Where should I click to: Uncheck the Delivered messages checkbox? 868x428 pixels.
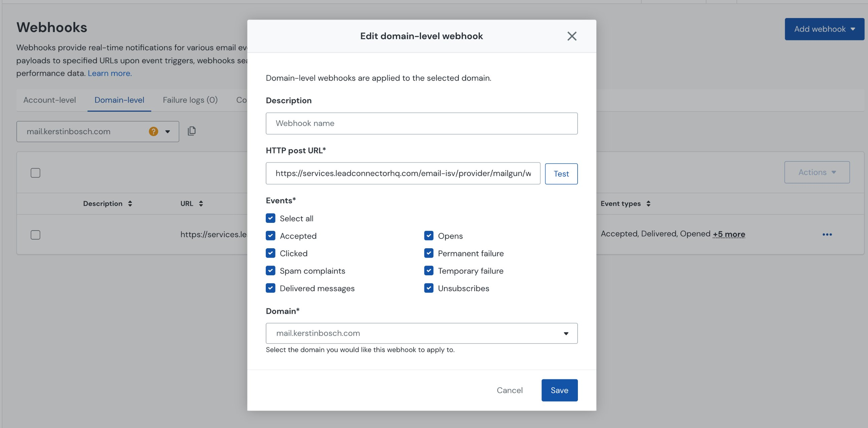tap(270, 288)
